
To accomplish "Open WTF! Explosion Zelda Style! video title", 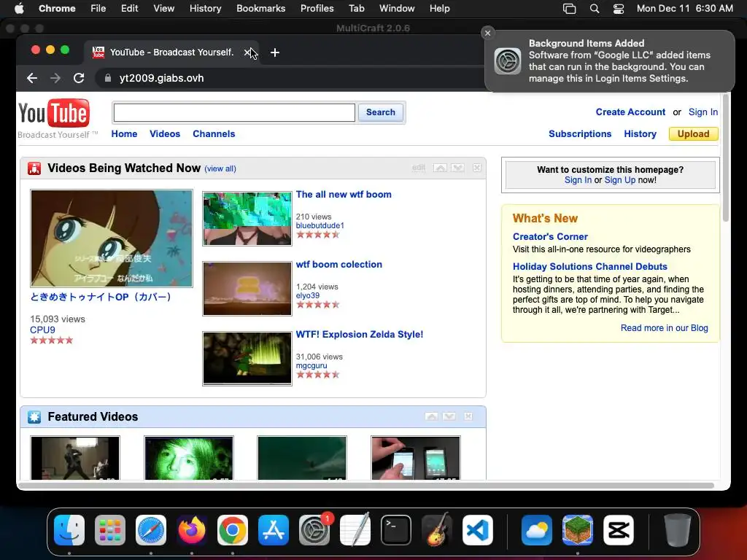I will click(359, 334).
